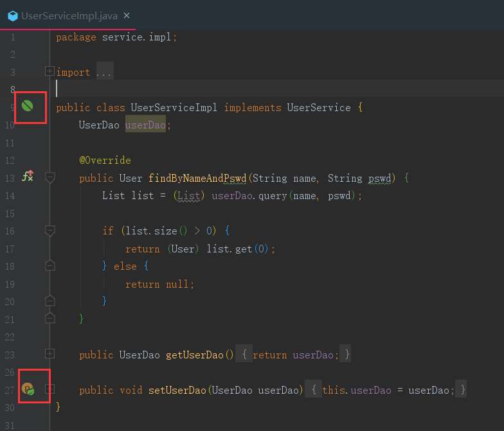
Task: Click the Java file icon on UserServiceImpl.java tab
Action: (x=13, y=15)
